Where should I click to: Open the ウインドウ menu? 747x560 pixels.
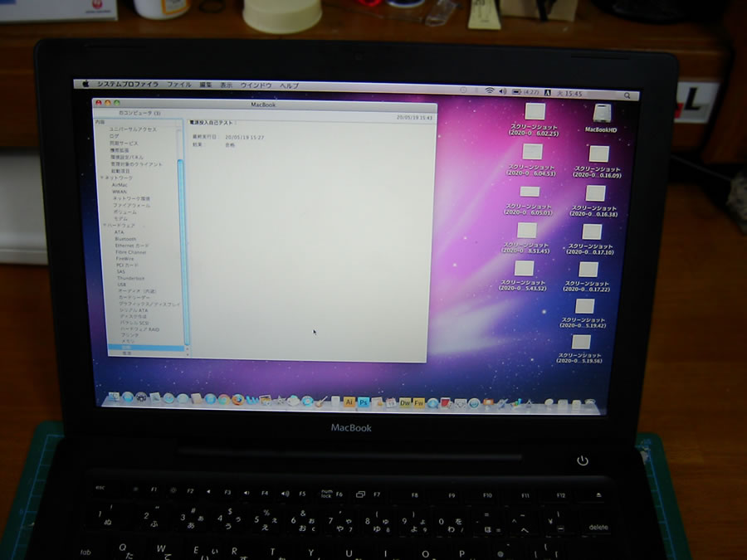pyautogui.click(x=256, y=85)
